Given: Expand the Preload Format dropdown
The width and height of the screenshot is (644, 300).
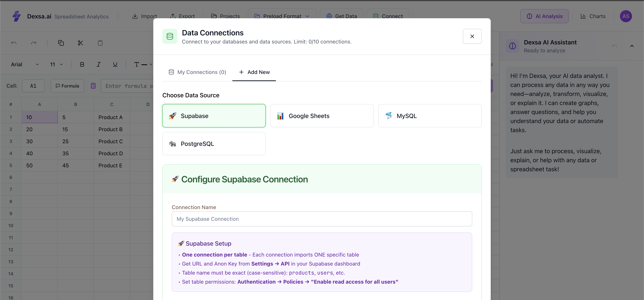Looking at the screenshot, I should (x=282, y=16).
